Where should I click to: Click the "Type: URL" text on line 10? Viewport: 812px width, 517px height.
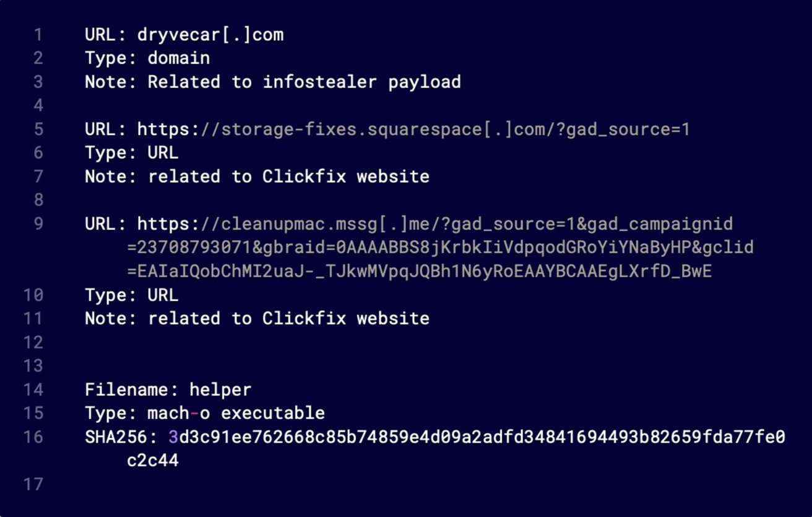pyautogui.click(x=131, y=295)
